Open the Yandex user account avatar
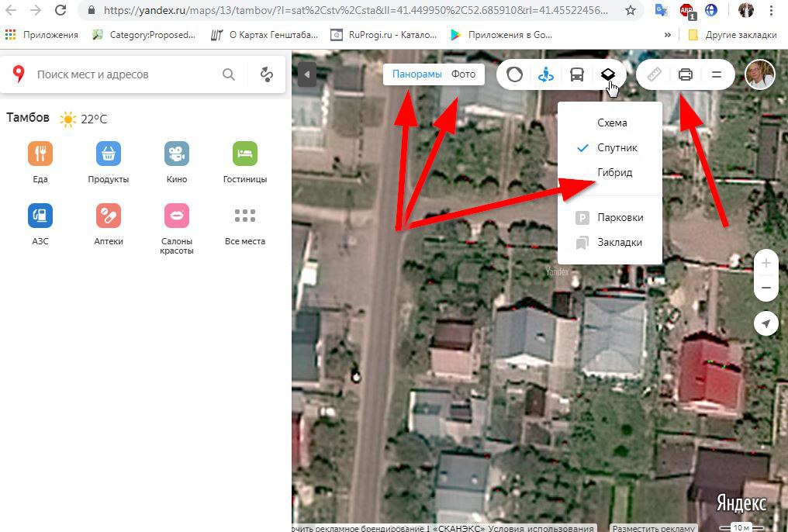 [x=760, y=75]
